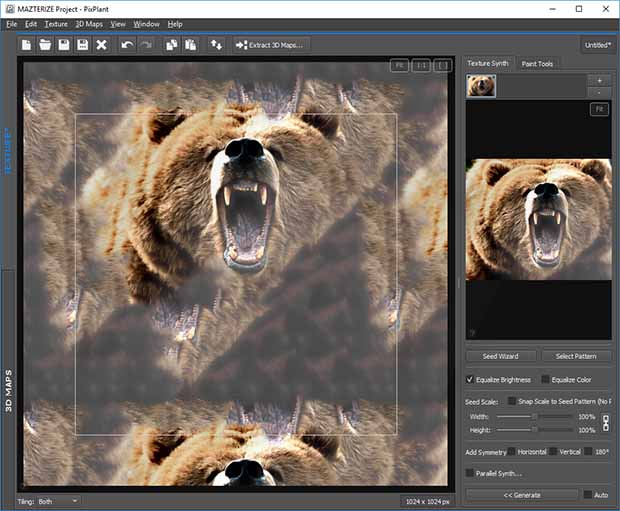Create a new project with the New File icon
620x511 pixels.
26,45
